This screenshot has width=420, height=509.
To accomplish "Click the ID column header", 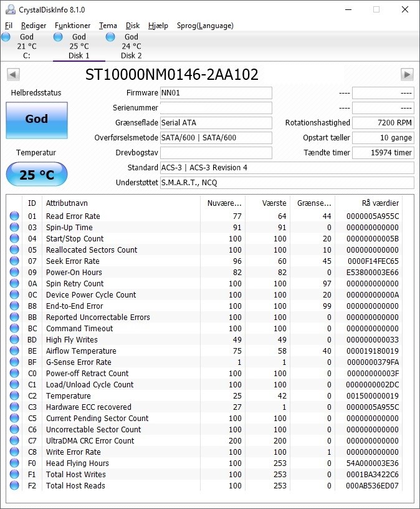I will tap(32, 203).
